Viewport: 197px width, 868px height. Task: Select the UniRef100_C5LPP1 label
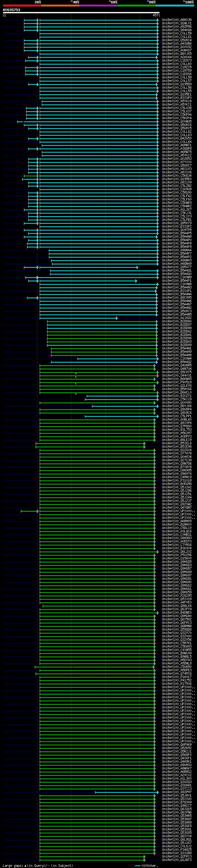click(177, 416)
